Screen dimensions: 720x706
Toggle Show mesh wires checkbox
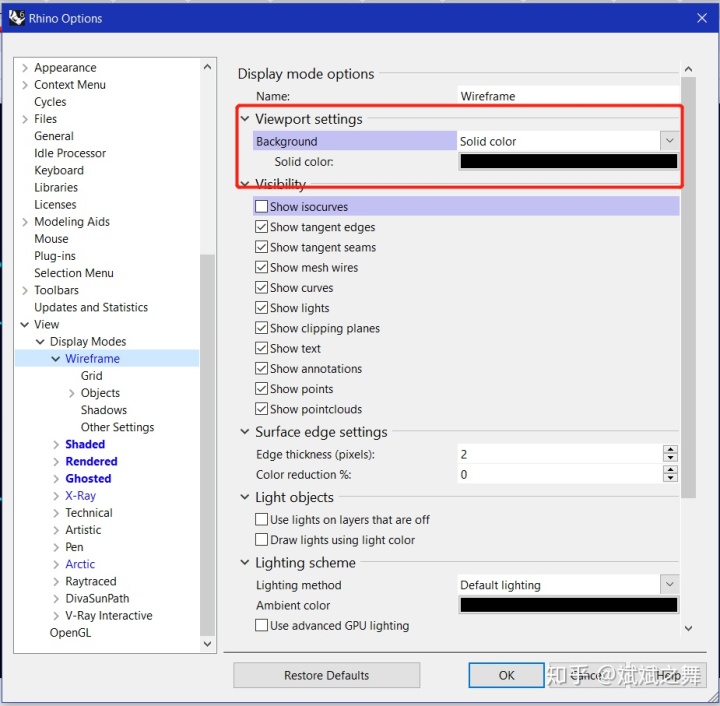261,267
